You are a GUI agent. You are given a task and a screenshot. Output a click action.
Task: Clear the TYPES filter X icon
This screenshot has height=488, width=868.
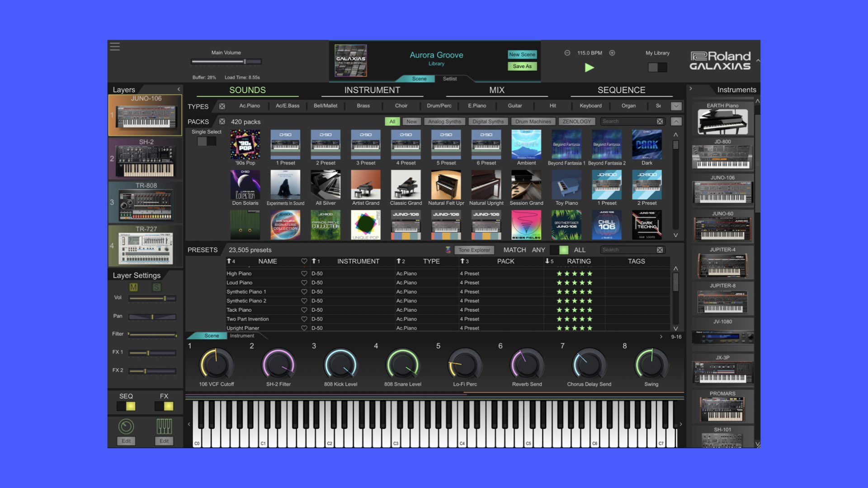click(222, 106)
